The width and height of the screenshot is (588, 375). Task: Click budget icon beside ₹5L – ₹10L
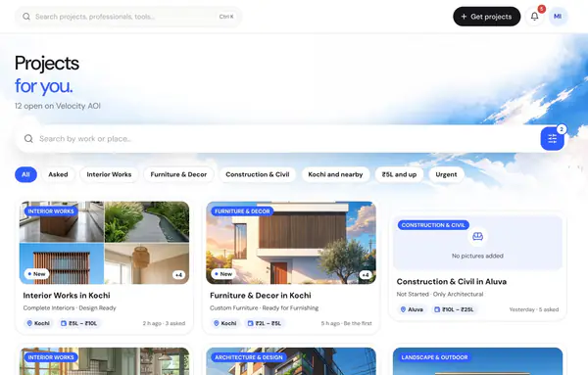point(64,323)
